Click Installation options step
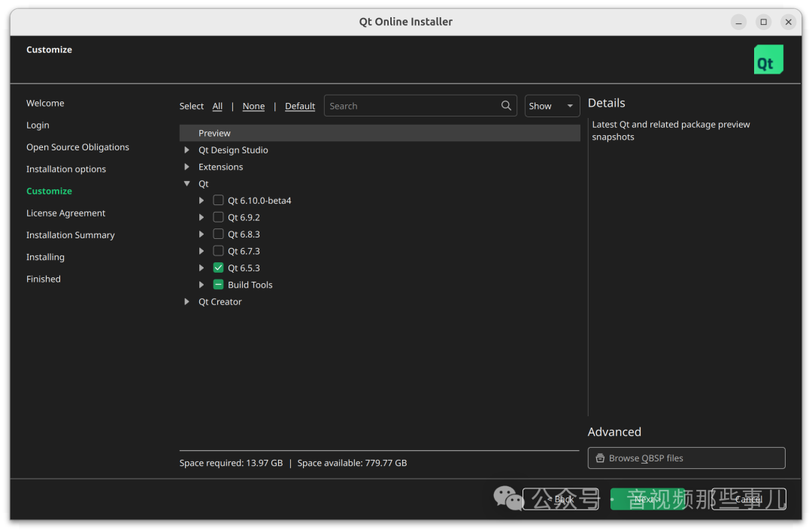The width and height of the screenshot is (812, 532). coord(66,169)
